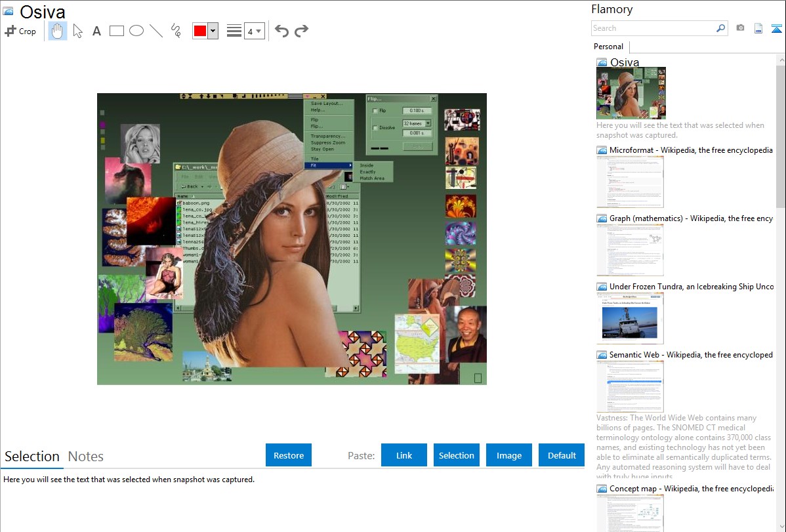Click the blue upload arrow icon

click(776, 28)
